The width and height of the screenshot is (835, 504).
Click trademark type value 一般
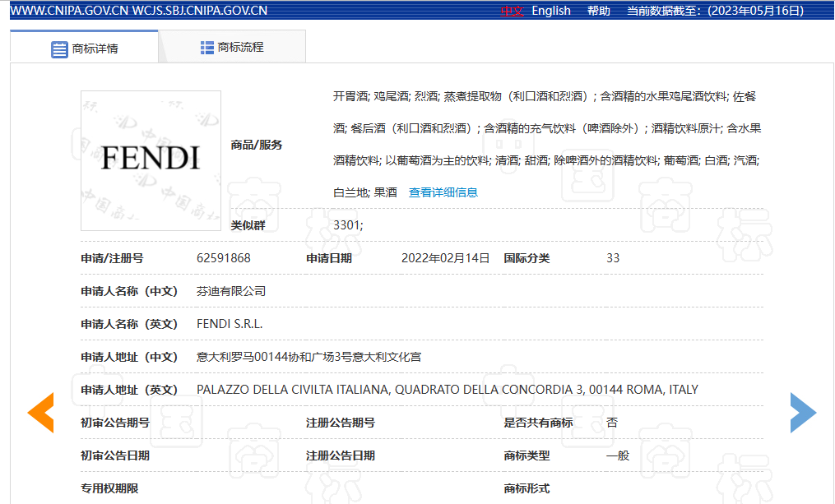tap(618, 455)
